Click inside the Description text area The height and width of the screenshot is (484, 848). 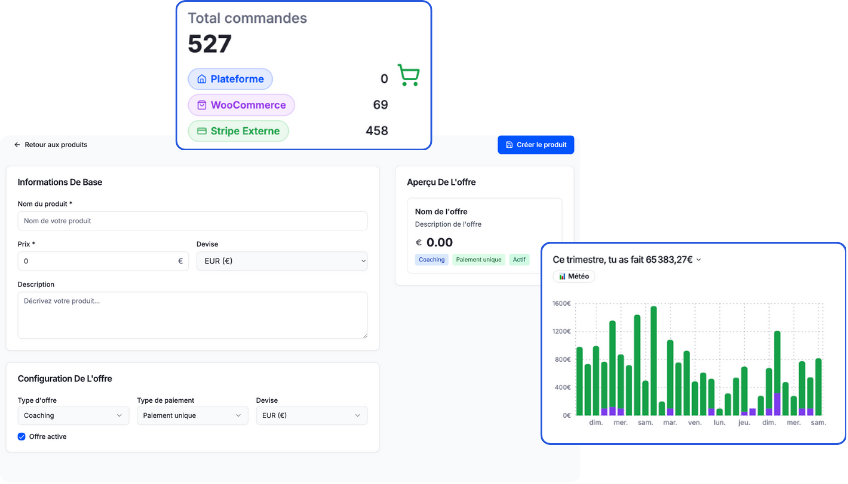192,315
